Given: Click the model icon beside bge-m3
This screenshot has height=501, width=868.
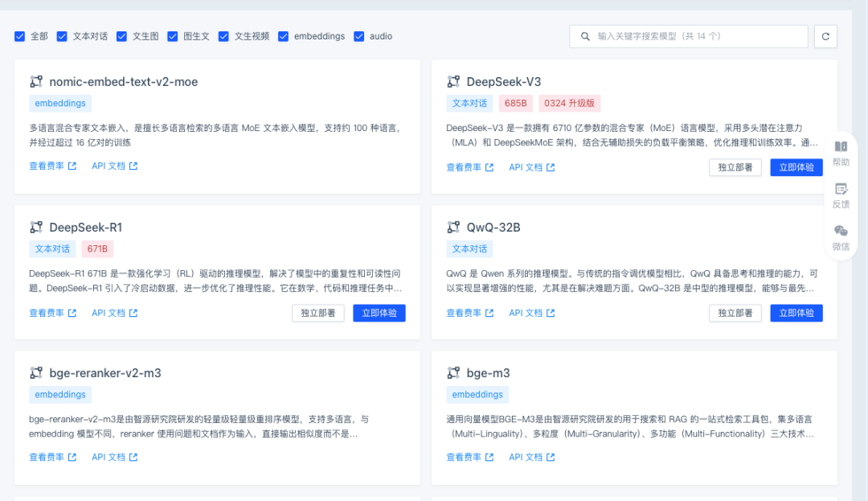Looking at the screenshot, I should pyautogui.click(x=453, y=373).
